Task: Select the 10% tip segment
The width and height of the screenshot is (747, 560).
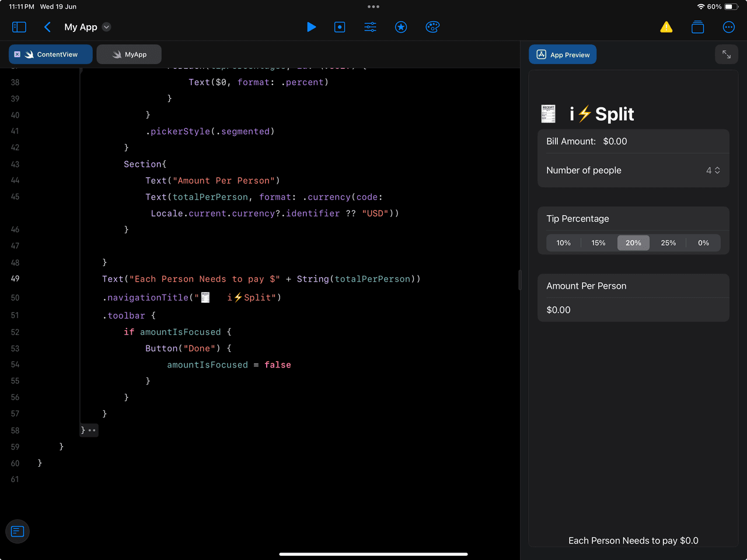Action: click(x=563, y=243)
